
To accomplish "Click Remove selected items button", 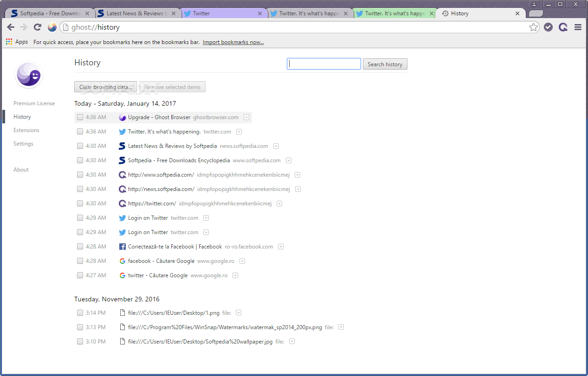I will pyautogui.click(x=172, y=87).
